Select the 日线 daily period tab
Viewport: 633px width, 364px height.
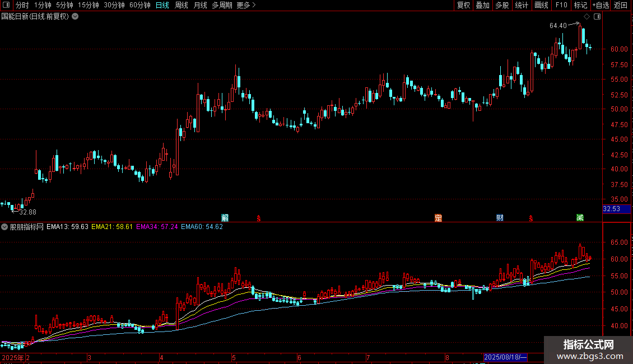click(x=162, y=5)
